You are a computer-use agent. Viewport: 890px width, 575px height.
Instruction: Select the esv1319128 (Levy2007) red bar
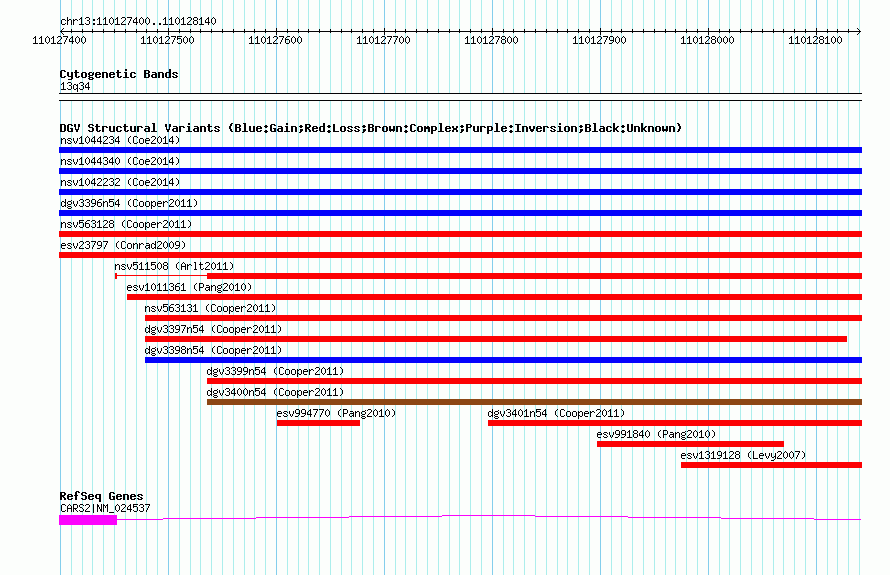771,465
